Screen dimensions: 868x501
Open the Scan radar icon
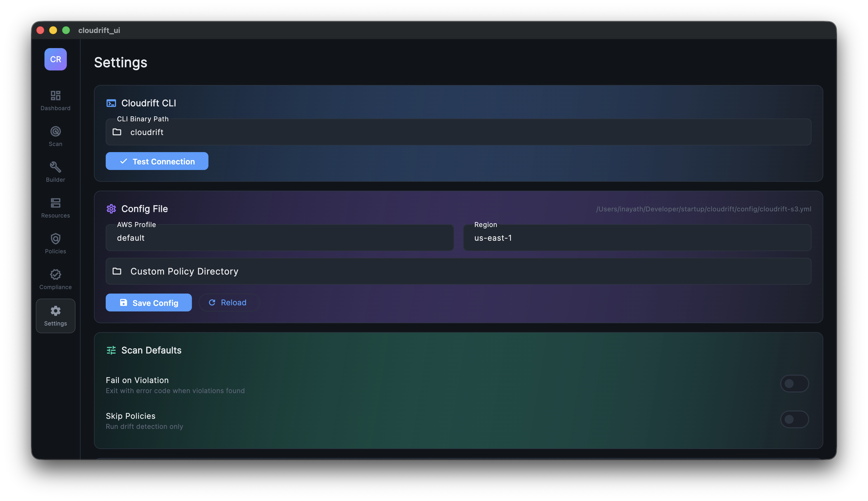55,131
